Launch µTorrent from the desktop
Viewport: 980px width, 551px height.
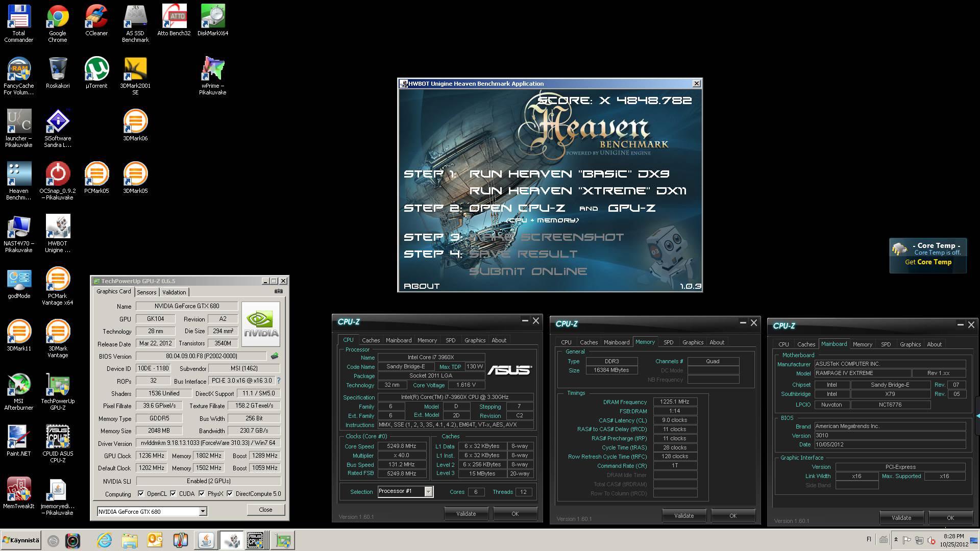96,73
